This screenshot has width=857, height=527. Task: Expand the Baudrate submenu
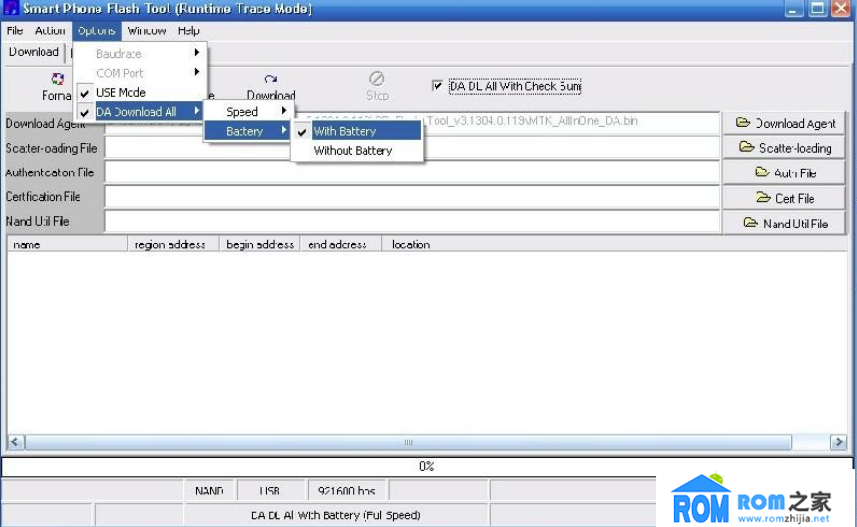click(x=140, y=54)
